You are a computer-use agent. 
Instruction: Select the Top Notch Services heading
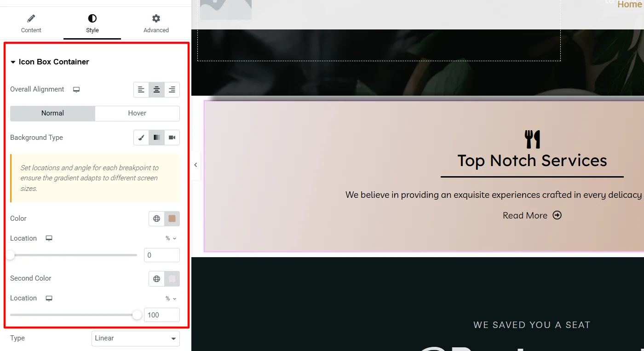532,161
